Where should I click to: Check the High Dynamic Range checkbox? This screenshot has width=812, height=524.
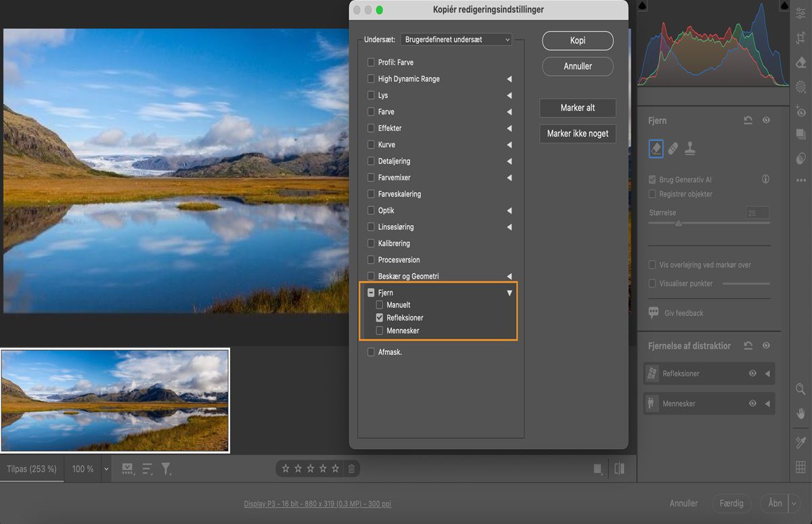[x=371, y=79]
